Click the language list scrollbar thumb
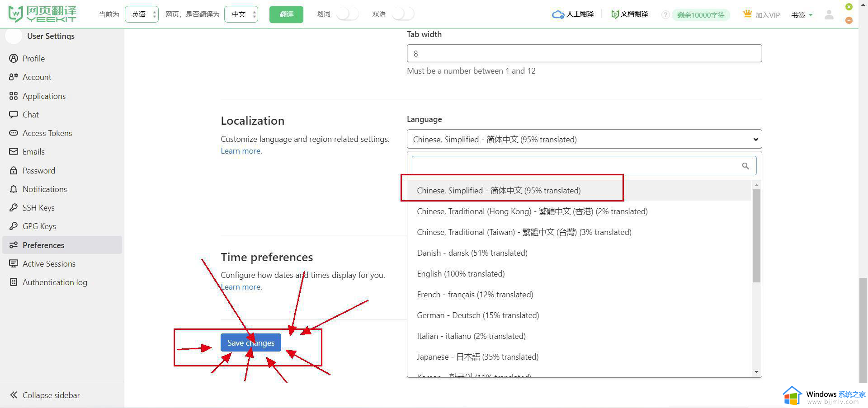This screenshot has width=868, height=408. pyautogui.click(x=756, y=236)
